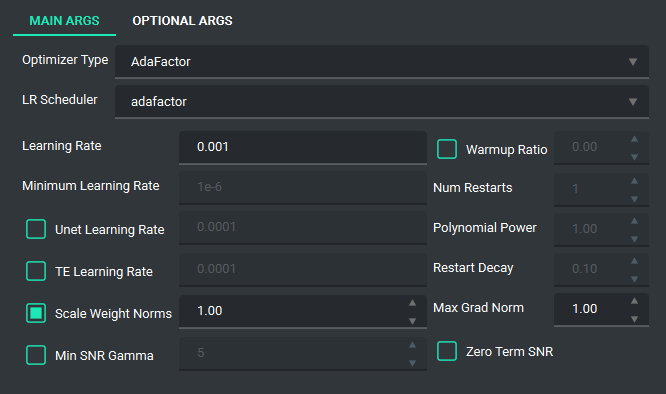Enable the Zero Term SNR checkbox
The width and height of the screenshot is (666, 394).
pyautogui.click(x=447, y=351)
